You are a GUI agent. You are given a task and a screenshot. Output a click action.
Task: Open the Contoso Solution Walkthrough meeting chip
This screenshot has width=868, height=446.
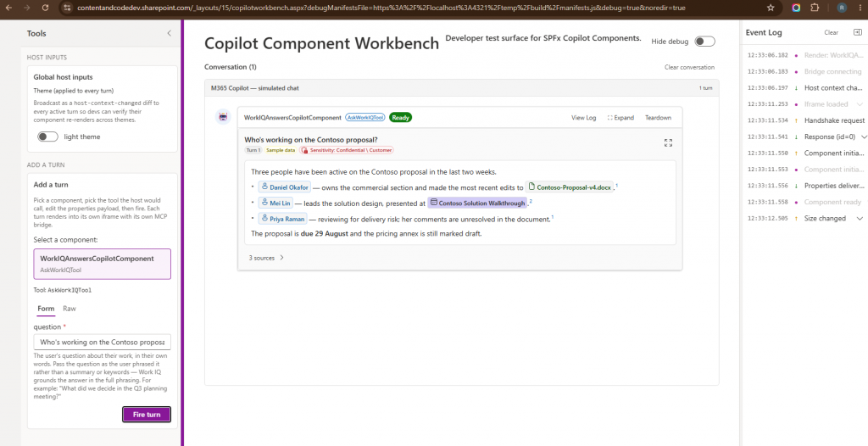tap(477, 203)
